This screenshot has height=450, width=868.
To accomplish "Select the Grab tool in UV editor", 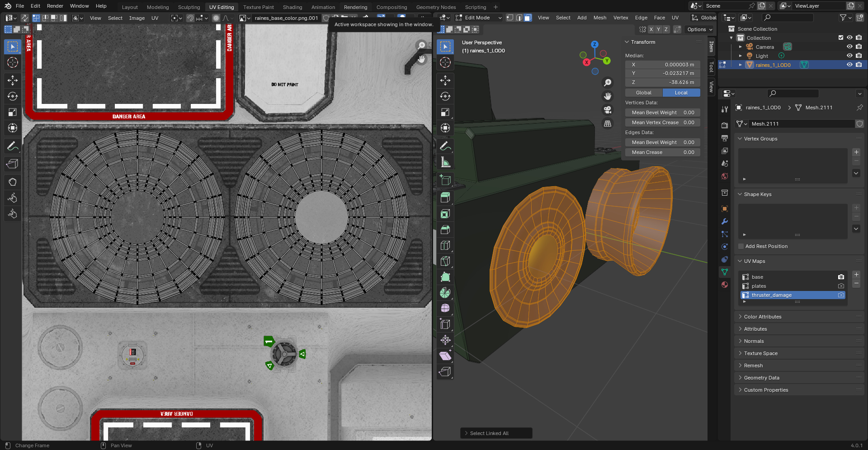I will pos(12,182).
